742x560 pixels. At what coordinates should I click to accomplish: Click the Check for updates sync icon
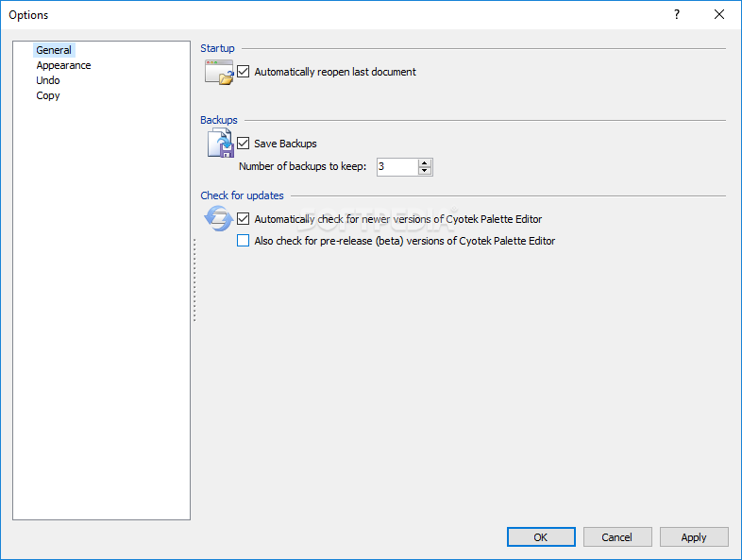tap(219, 219)
